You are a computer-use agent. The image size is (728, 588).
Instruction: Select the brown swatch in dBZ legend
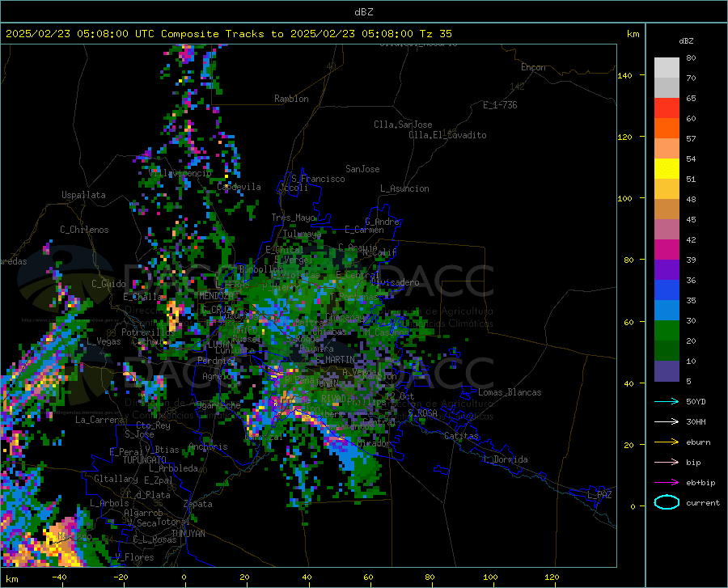(667, 209)
